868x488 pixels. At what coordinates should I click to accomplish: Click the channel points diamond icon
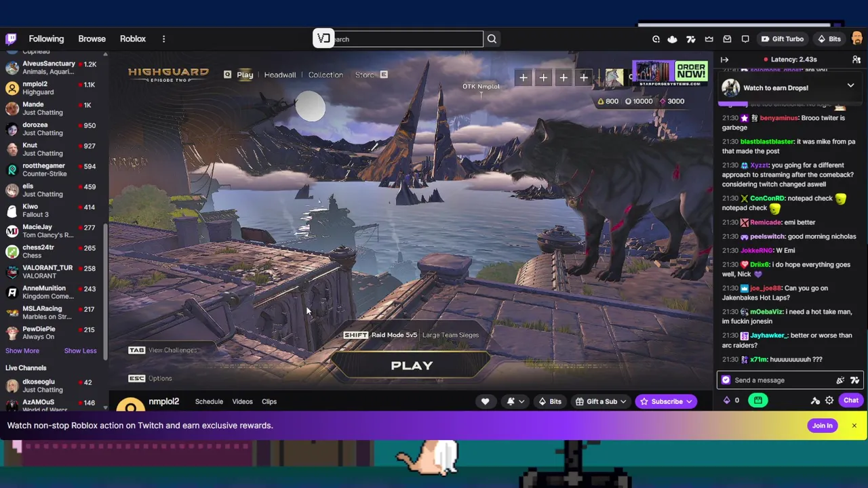coord(726,401)
